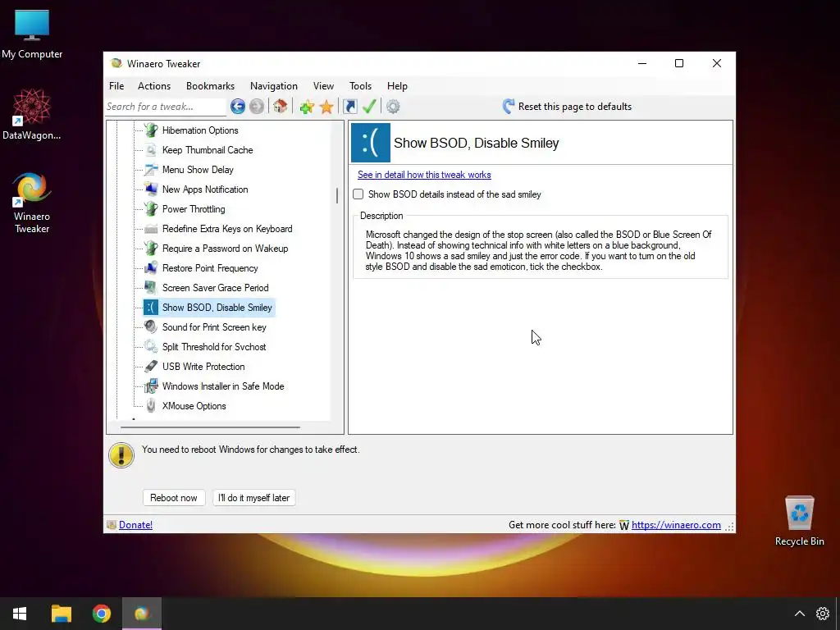Click the USB Write Protection icon

click(x=151, y=367)
